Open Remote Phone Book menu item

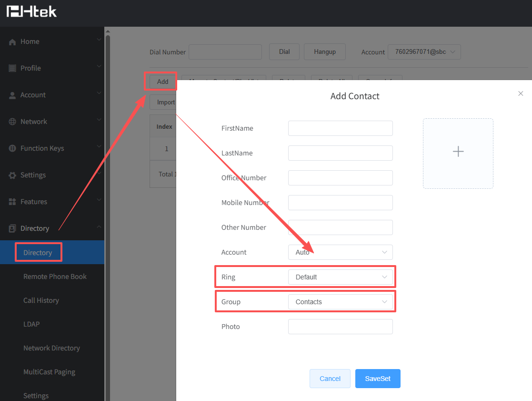coord(55,277)
